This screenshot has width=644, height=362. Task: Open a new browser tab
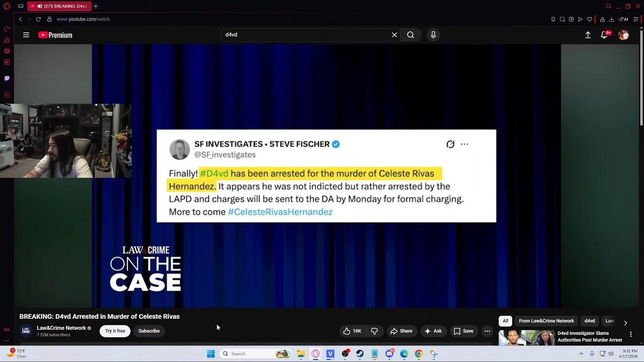click(x=96, y=6)
